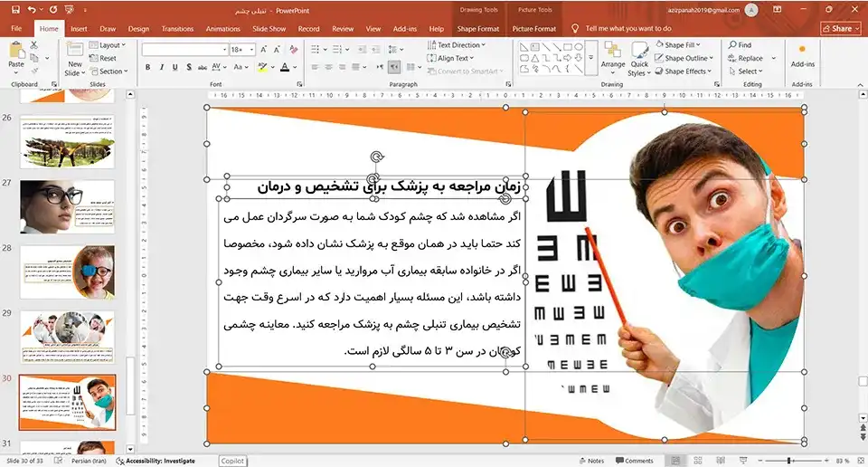Copy the selection to the clipboard
This screenshot has height=467, width=868.
(x=33, y=58)
